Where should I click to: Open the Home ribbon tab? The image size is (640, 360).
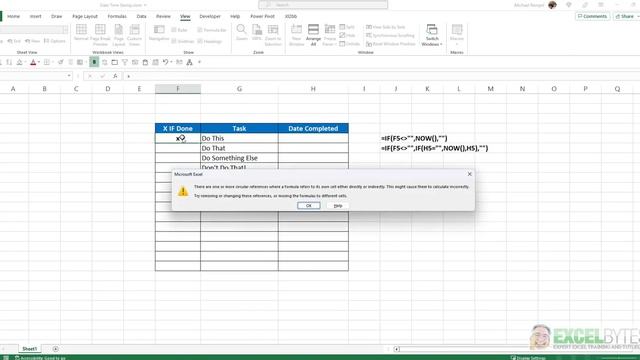click(13, 16)
